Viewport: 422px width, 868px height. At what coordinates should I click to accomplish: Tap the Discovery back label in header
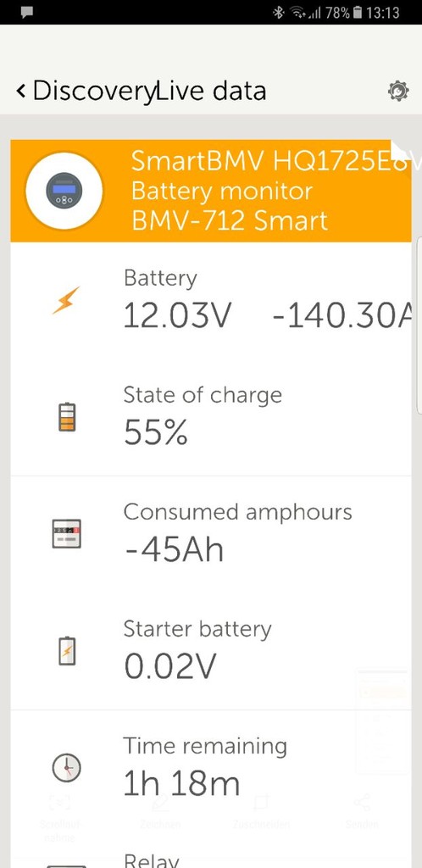[x=93, y=91]
